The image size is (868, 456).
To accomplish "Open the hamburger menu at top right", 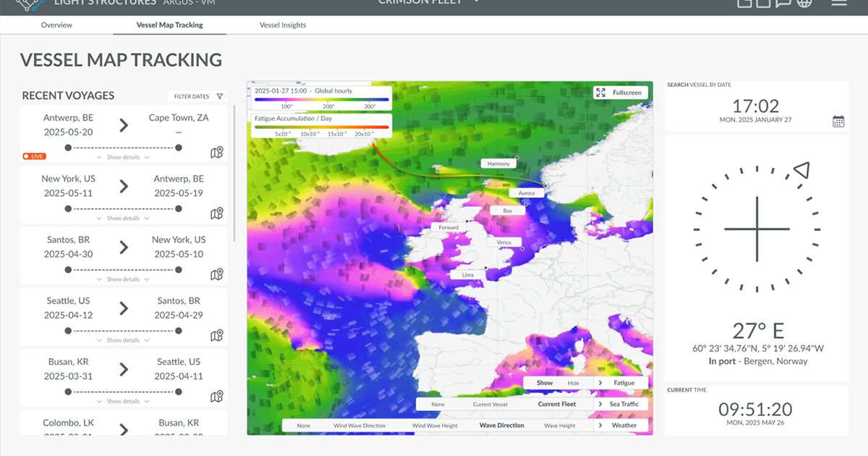I will coord(839,4).
